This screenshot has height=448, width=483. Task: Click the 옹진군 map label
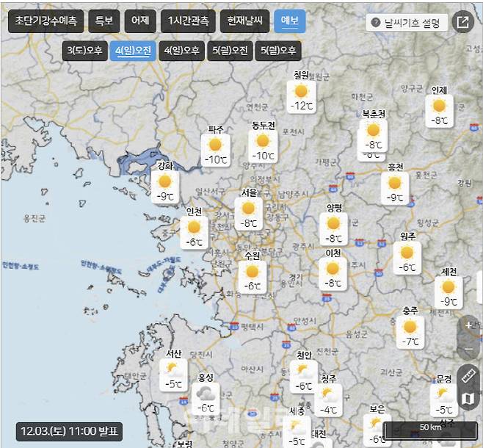tap(34, 218)
